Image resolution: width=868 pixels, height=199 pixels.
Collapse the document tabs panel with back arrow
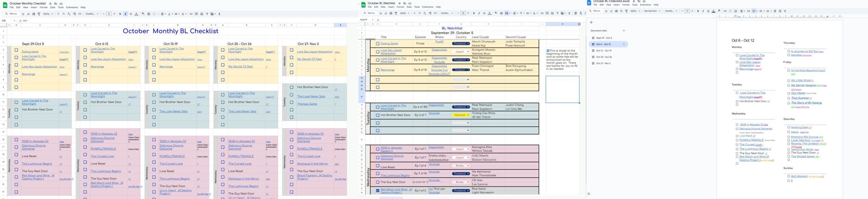[x=591, y=22]
